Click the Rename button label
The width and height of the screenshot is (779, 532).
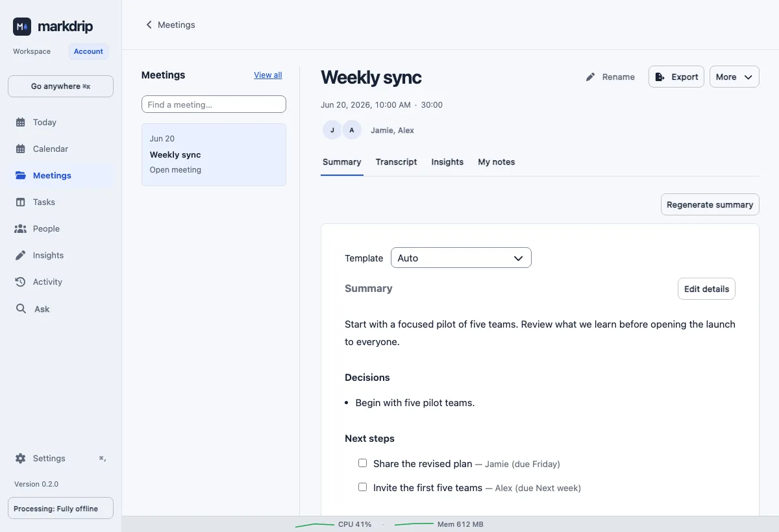click(619, 77)
